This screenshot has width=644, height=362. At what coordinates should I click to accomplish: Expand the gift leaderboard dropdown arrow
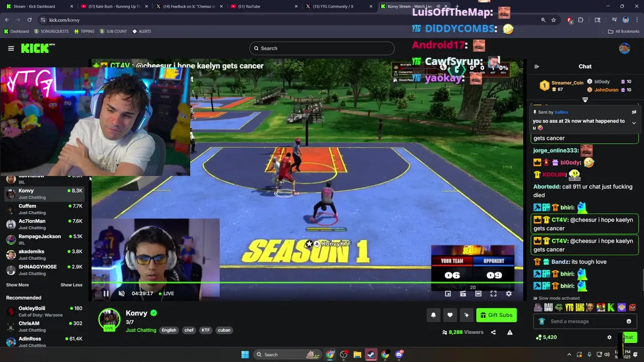[585, 100]
